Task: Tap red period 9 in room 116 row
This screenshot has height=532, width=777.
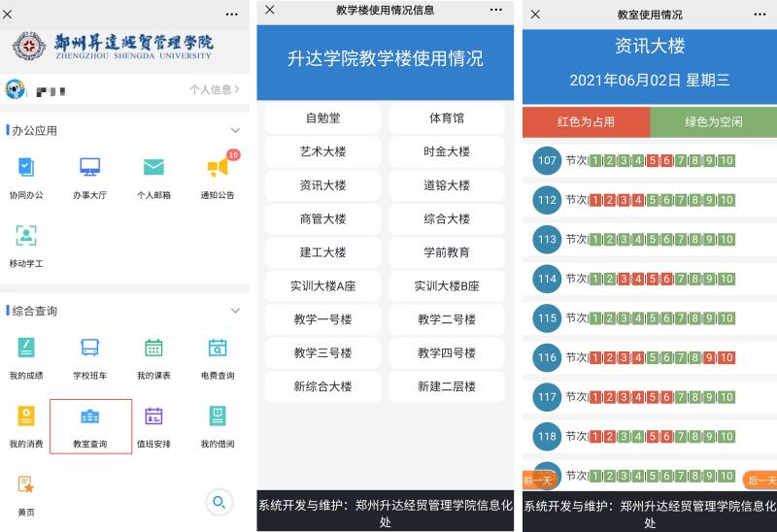Action: [x=710, y=357]
